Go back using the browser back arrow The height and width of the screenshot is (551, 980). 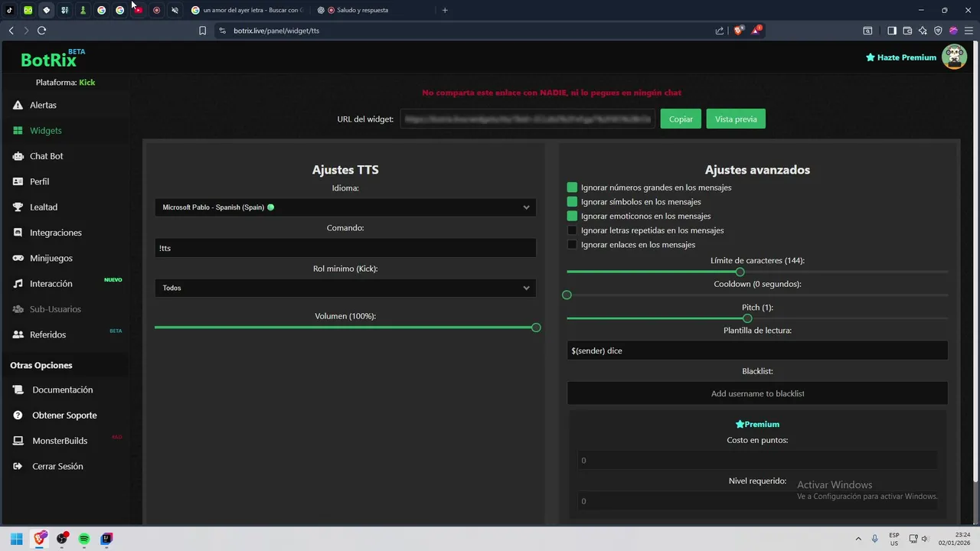coord(11,31)
